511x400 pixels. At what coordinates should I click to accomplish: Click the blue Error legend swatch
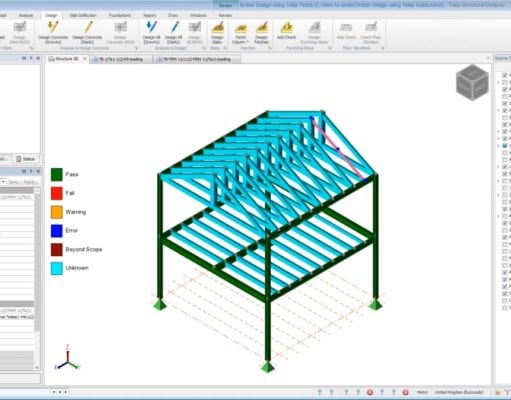(56, 231)
